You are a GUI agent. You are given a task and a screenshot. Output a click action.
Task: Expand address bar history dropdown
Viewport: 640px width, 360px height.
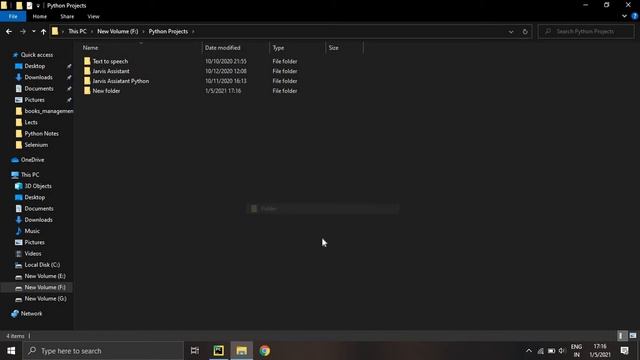pyautogui.click(x=511, y=31)
